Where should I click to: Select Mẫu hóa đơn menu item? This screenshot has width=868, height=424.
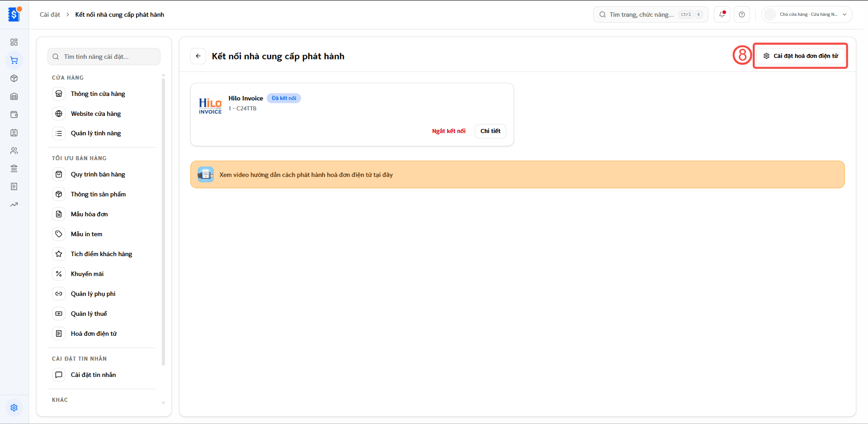click(104, 214)
